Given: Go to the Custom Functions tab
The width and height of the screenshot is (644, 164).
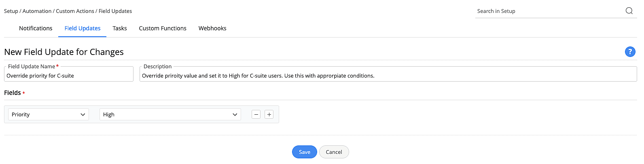Looking at the screenshot, I should point(163,28).
